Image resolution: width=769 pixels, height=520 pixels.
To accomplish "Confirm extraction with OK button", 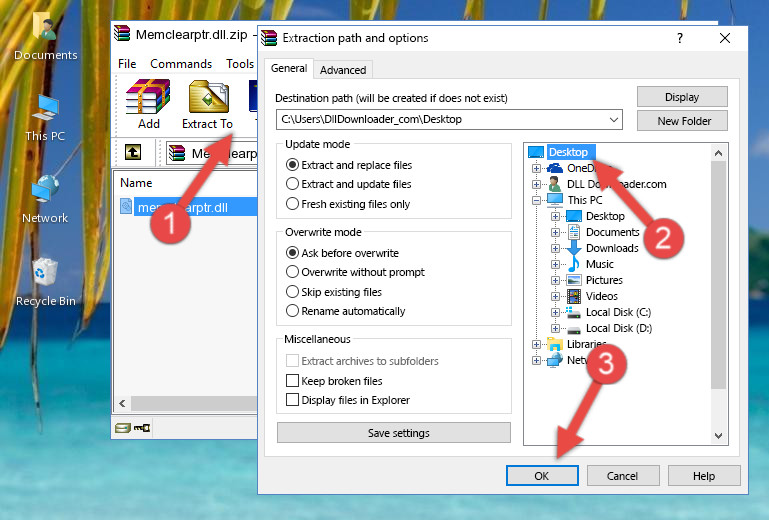I will (x=542, y=476).
